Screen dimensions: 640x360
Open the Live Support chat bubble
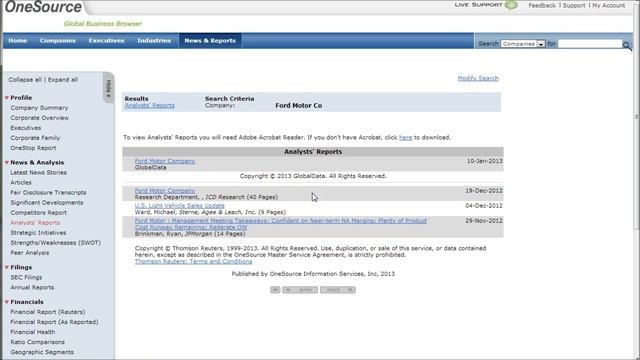(511, 5)
